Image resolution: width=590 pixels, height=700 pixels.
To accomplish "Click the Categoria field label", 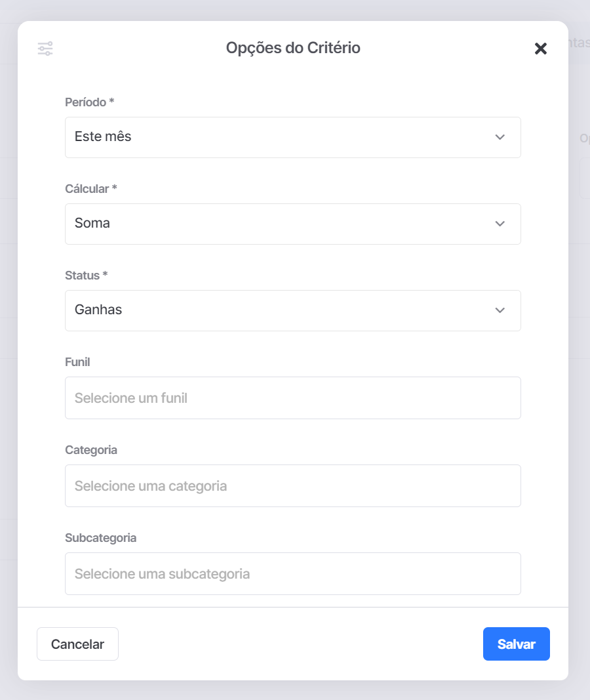I will tap(91, 450).
